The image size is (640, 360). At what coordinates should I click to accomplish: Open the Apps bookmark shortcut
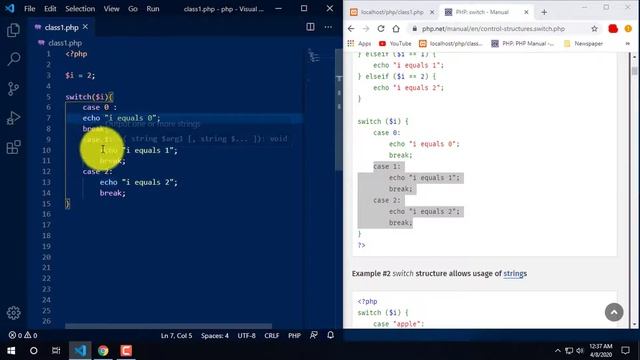[x=359, y=43]
